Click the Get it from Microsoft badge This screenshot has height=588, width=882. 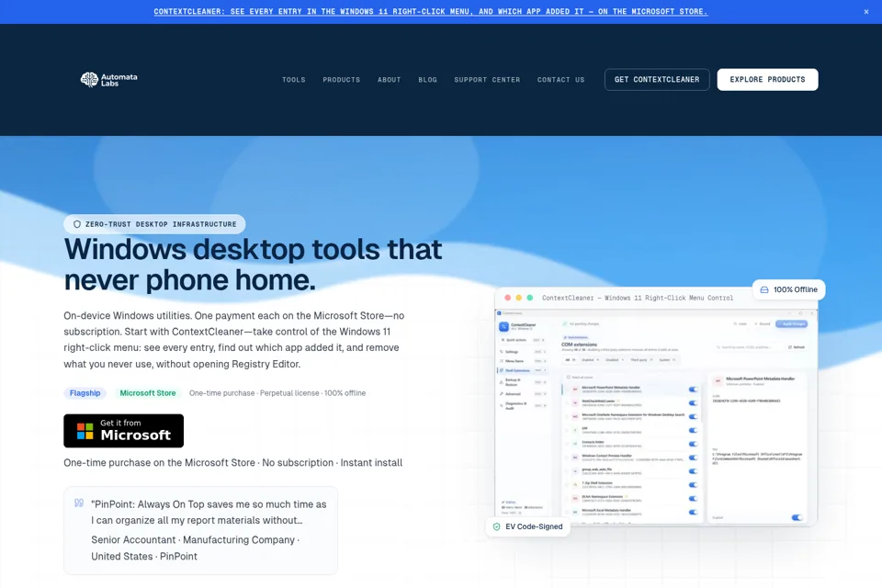123,431
